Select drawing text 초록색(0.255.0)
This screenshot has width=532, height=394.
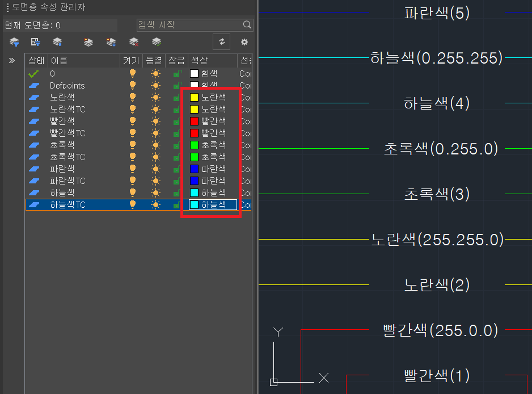click(441, 149)
